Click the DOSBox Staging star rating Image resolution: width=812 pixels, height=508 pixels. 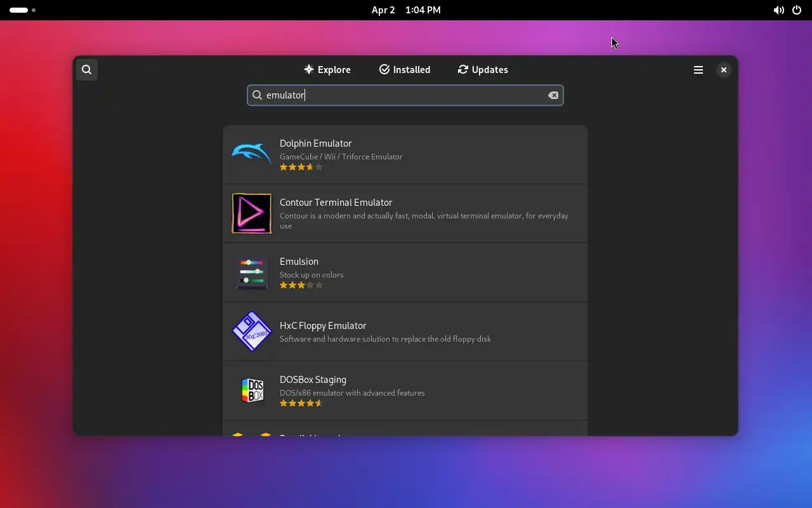click(x=301, y=403)
